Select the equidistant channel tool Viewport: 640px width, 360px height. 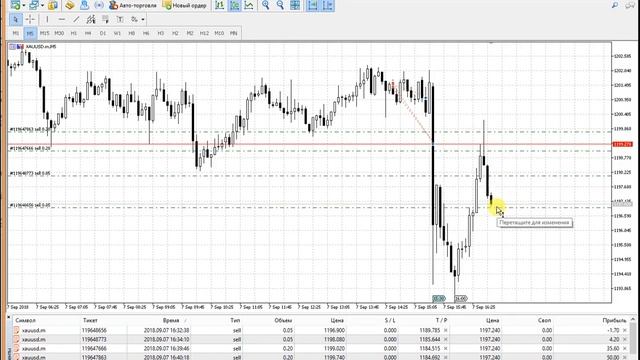coord(91,19)
